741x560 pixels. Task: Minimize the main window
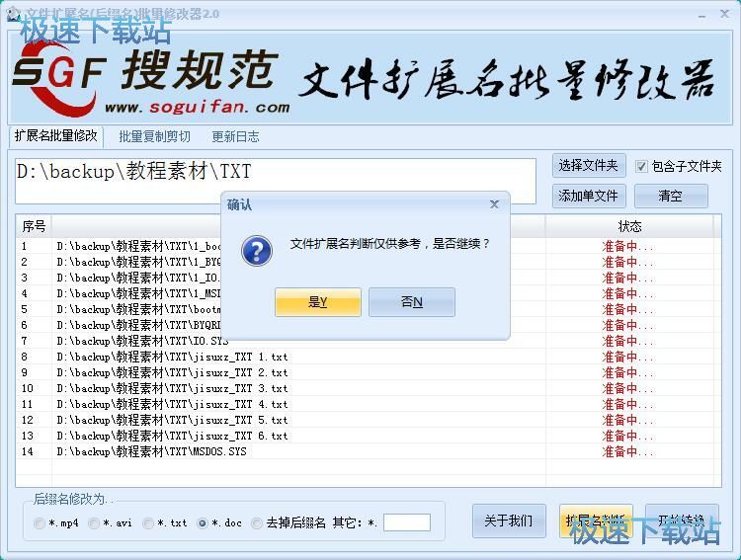tap(701, 15)
